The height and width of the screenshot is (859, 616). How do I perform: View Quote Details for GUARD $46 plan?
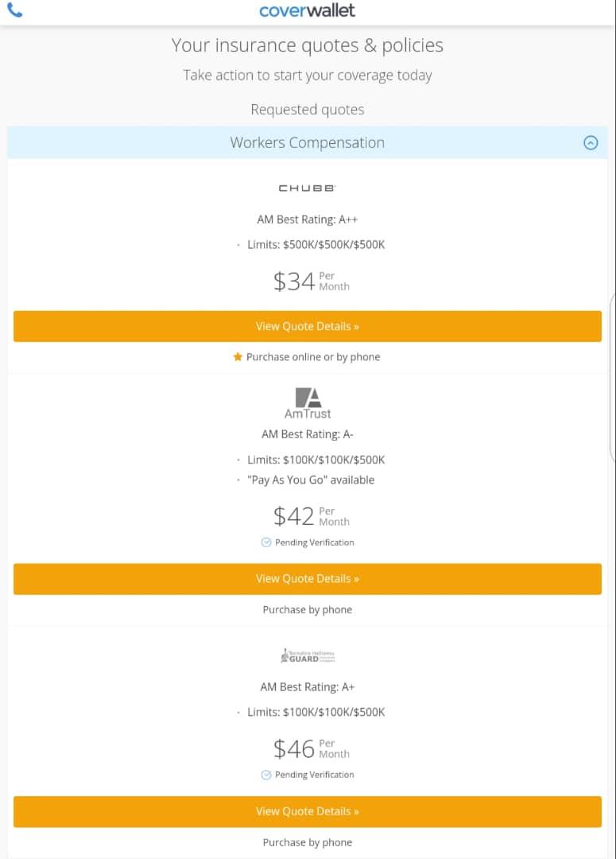click(x=307, y=811)
